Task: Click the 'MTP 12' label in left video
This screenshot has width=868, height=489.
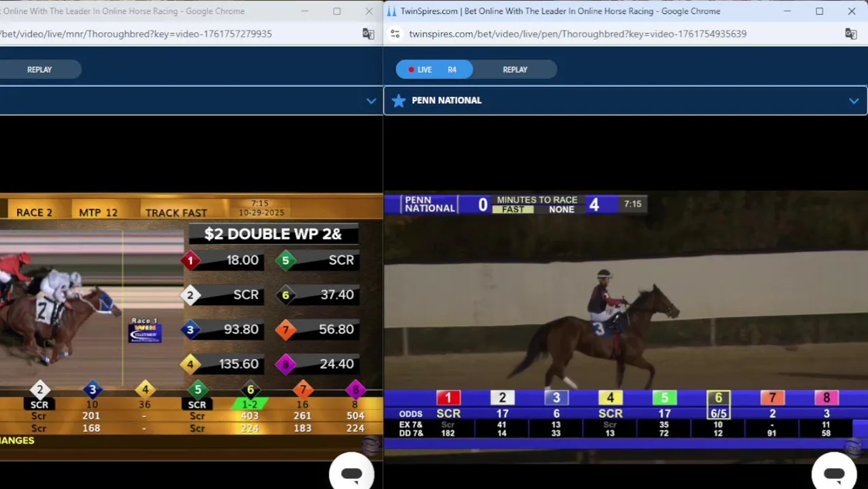Action: 98,213
